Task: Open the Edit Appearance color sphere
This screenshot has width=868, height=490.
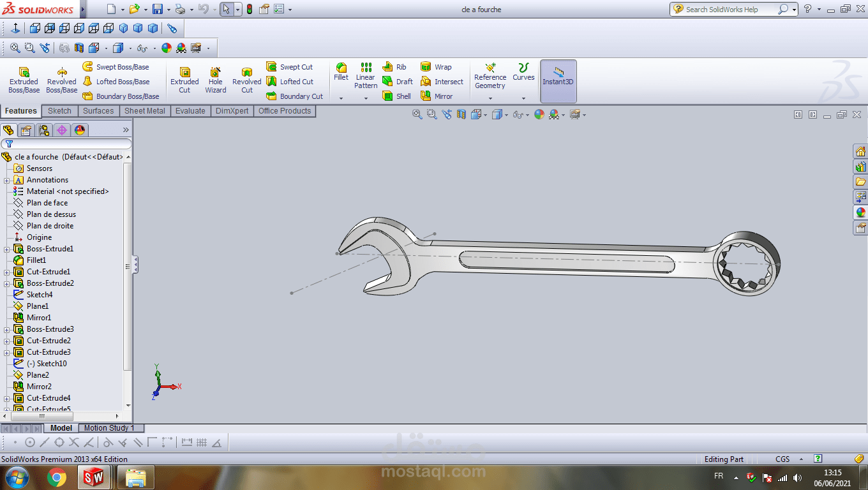Action: pyautogui.click(x=539, y=115)
